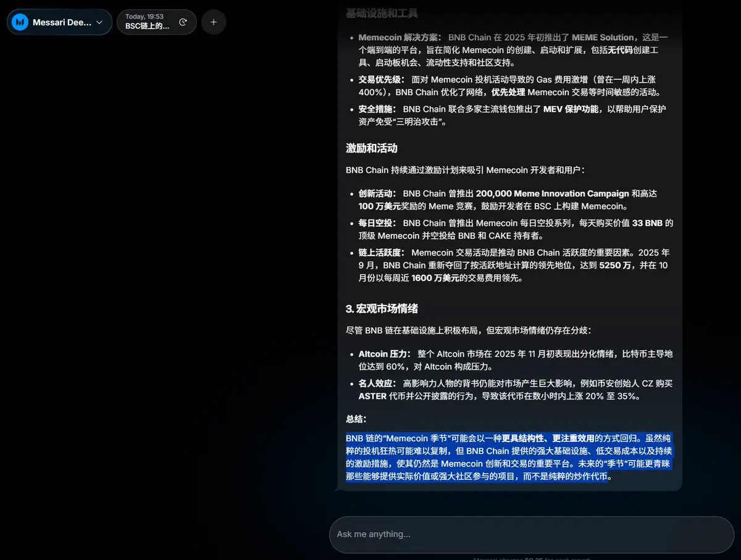Click the '每日空投' bullet label
Viewport: 741px width, 560px height.
pos(377,224)
